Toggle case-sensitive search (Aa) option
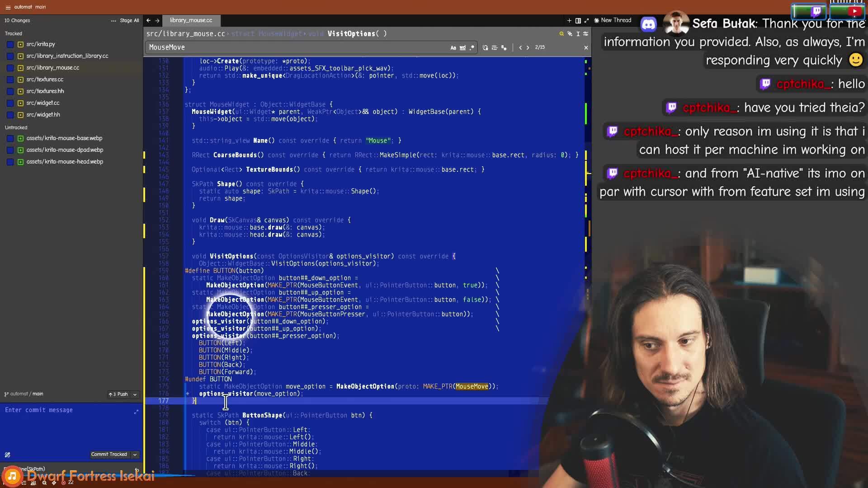This screenshot has height=488, width=868. click(x=453, y=47)
